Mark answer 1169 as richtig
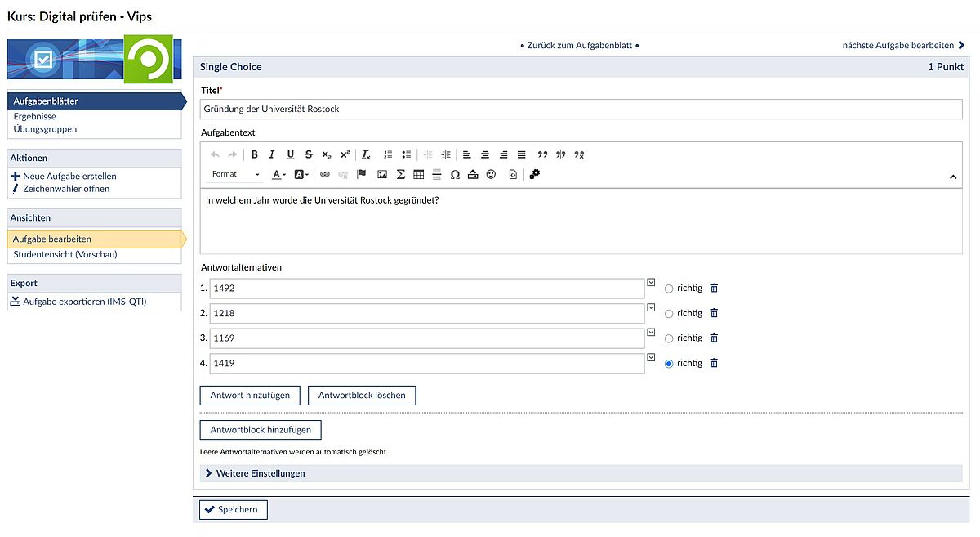 click(x=669, y=338)
